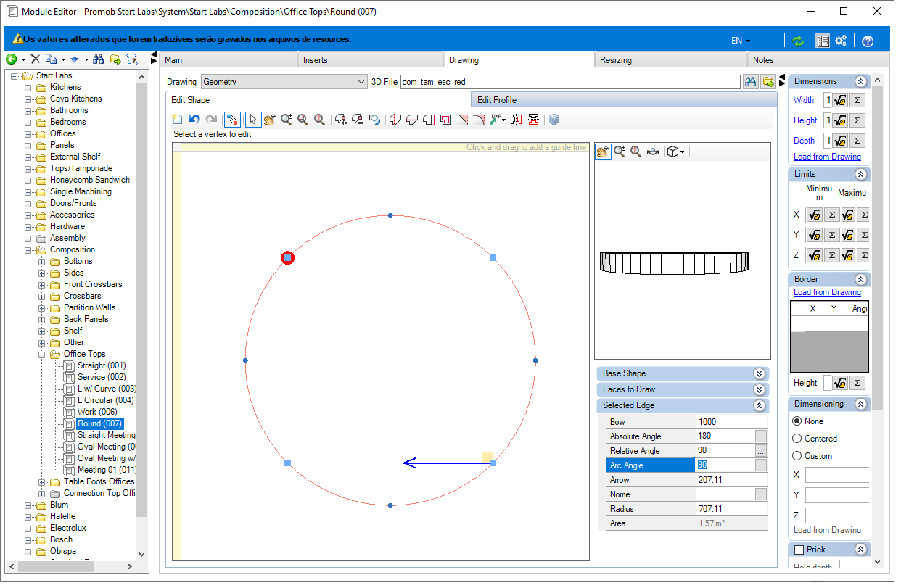Click Load from Drawing link under Border
Image resolution: width=901 pixels, height=588 pixels.
point(827,292)
